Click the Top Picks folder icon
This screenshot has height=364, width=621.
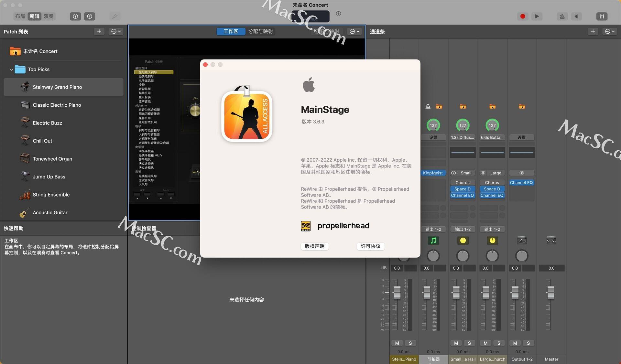(x=20, y=69)
